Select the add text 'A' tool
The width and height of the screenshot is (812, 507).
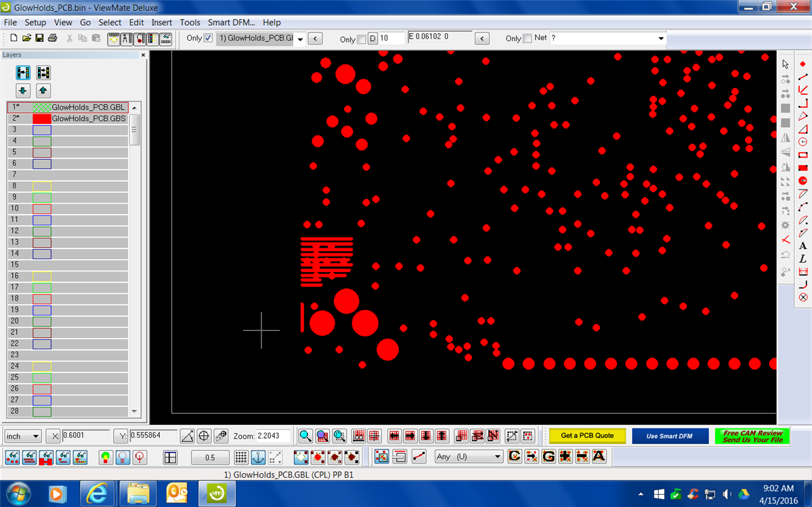(x=803, y=246)
